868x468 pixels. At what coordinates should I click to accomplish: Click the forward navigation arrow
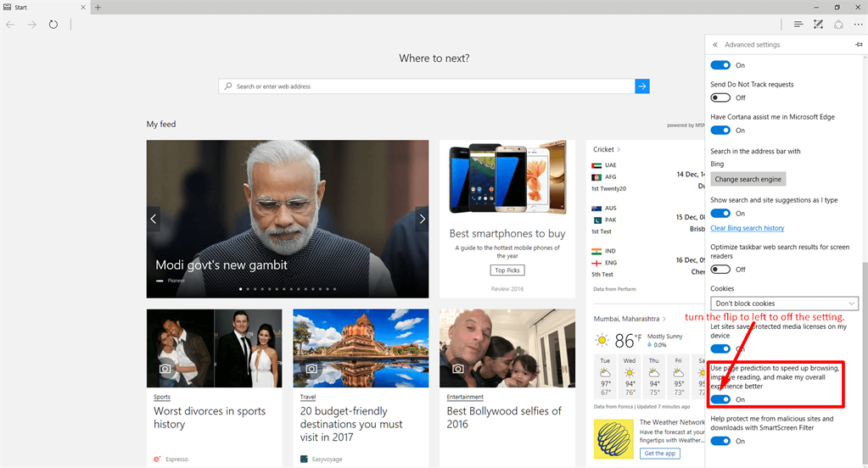click(31, 25)
